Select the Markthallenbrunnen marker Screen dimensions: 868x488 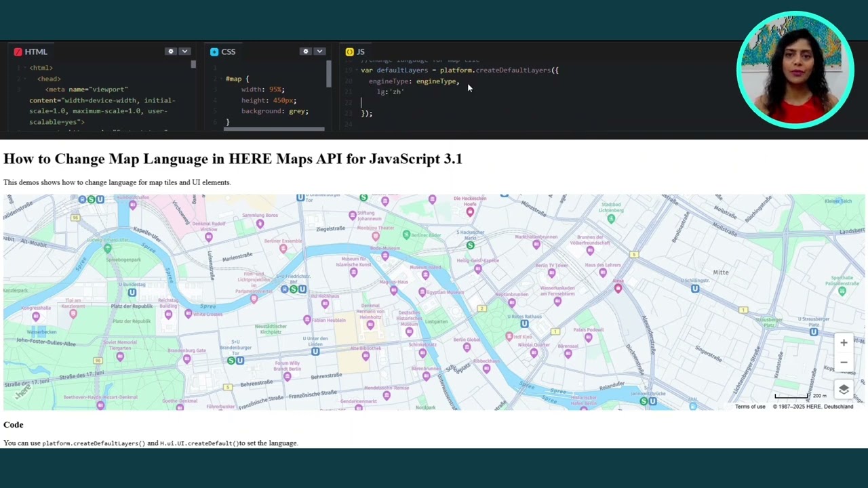click(x=536, y=245)
